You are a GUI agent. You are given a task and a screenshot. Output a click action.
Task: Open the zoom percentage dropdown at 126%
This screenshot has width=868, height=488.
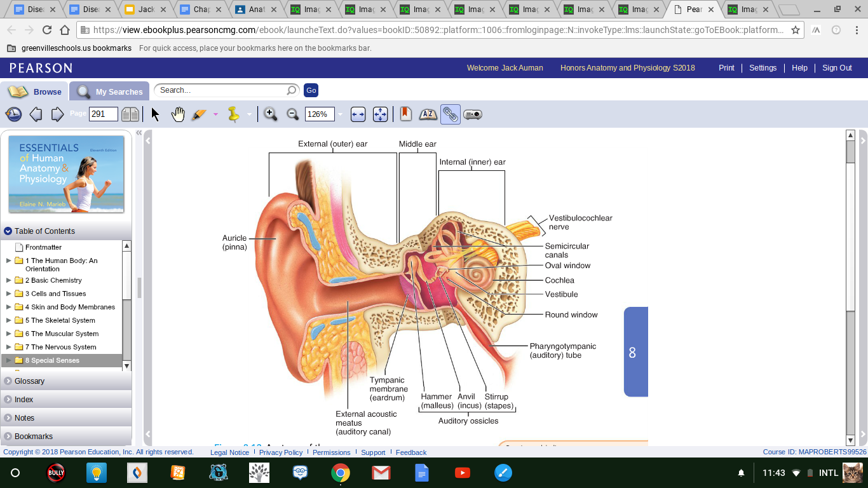pyautogui.click(x=340, y=114)
